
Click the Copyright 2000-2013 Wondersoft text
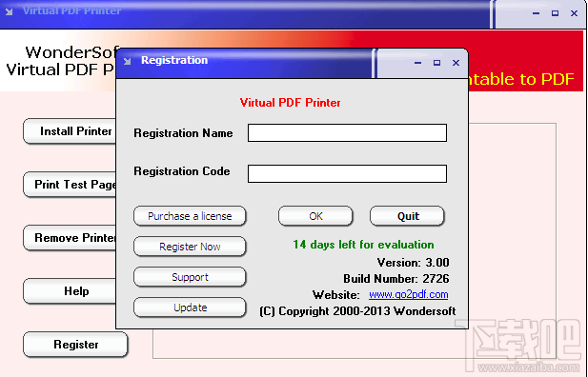coord(357,311)
